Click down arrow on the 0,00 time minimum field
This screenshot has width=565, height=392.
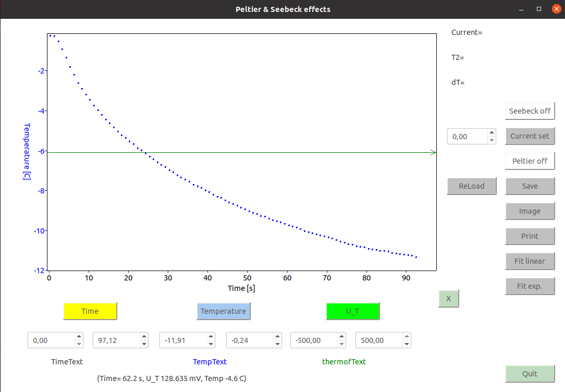(x=79, y=344)
